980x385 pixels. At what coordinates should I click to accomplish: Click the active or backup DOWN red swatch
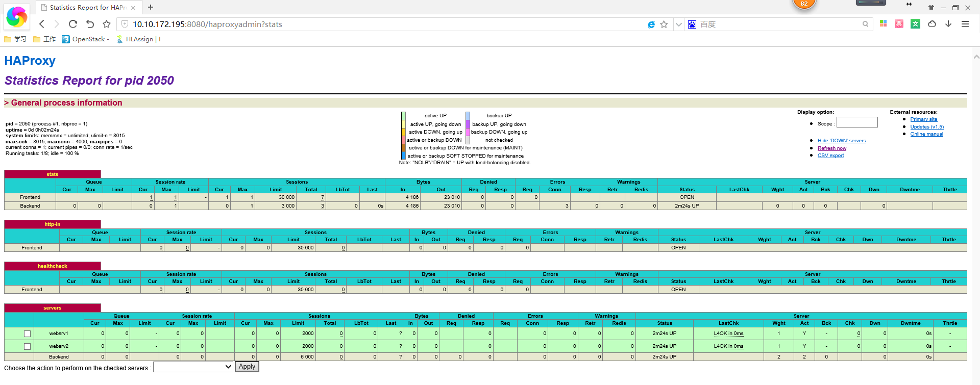pos(403,140)
